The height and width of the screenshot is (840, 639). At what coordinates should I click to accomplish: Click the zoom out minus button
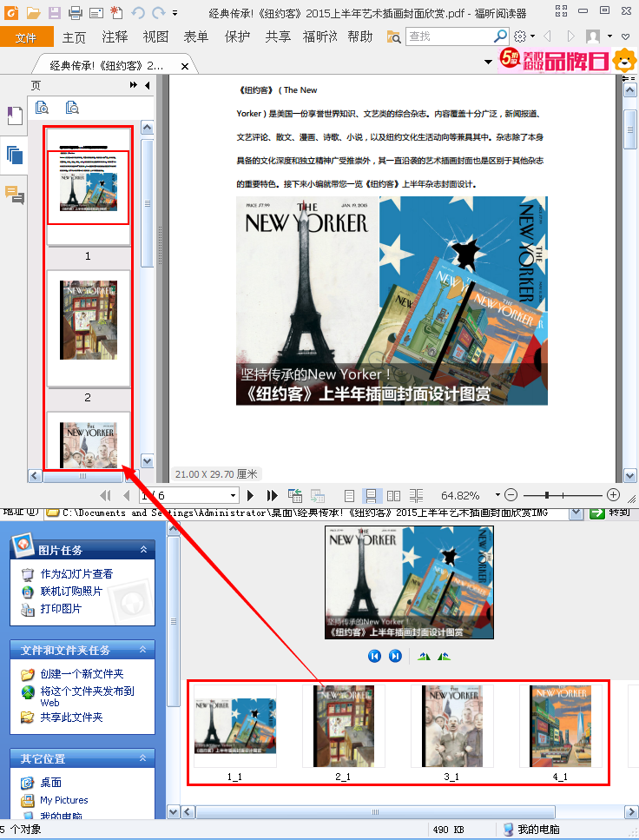click(511, 495)
